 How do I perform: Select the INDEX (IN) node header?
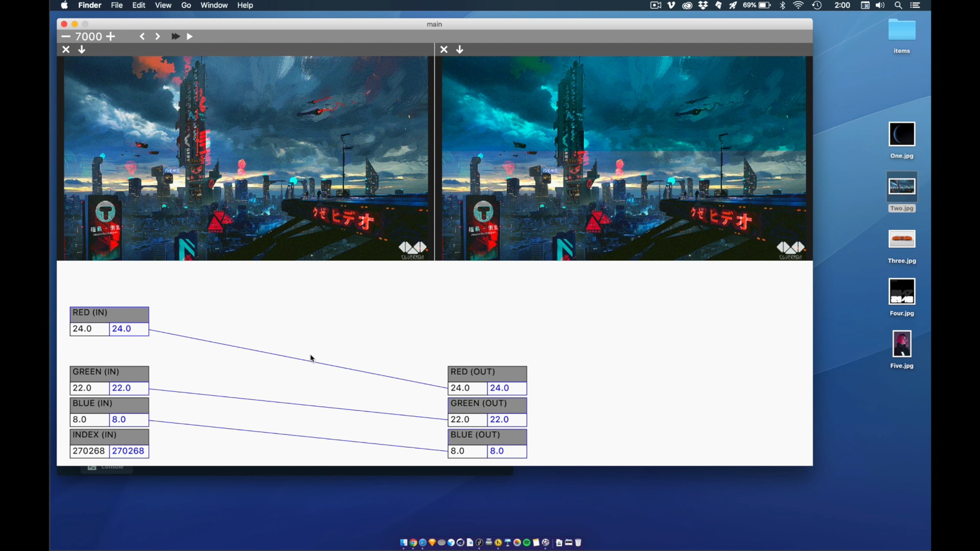tap(109, 436)
